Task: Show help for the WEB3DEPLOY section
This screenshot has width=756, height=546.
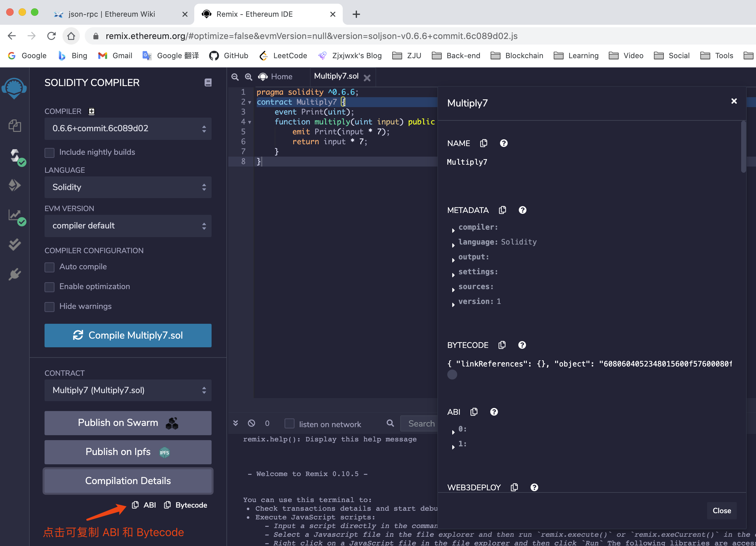Action: (534, 487)
